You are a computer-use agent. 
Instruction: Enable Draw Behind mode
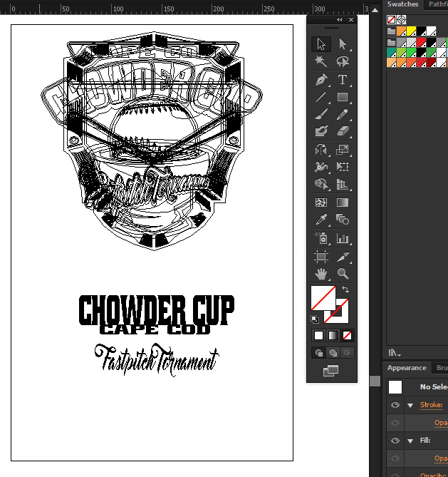tap(333, 352)
